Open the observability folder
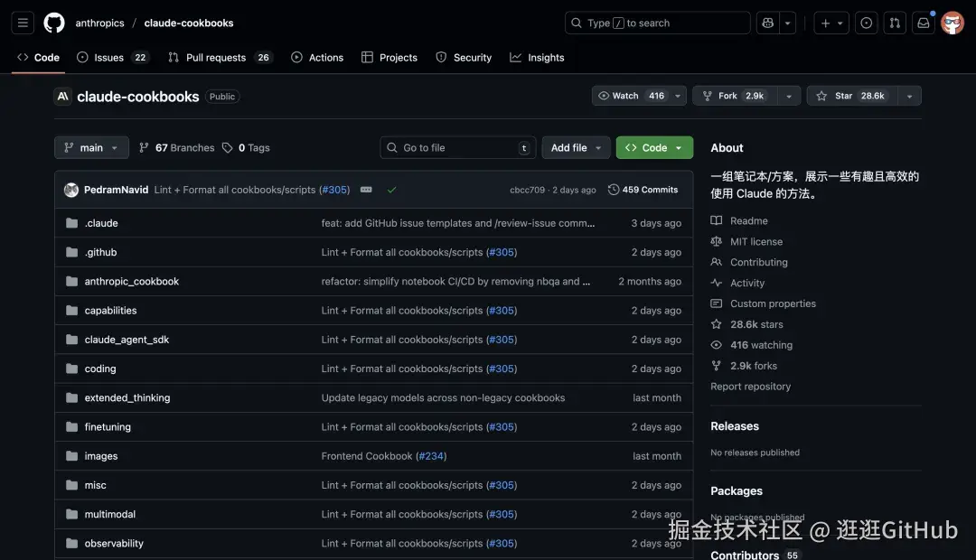 113,543
